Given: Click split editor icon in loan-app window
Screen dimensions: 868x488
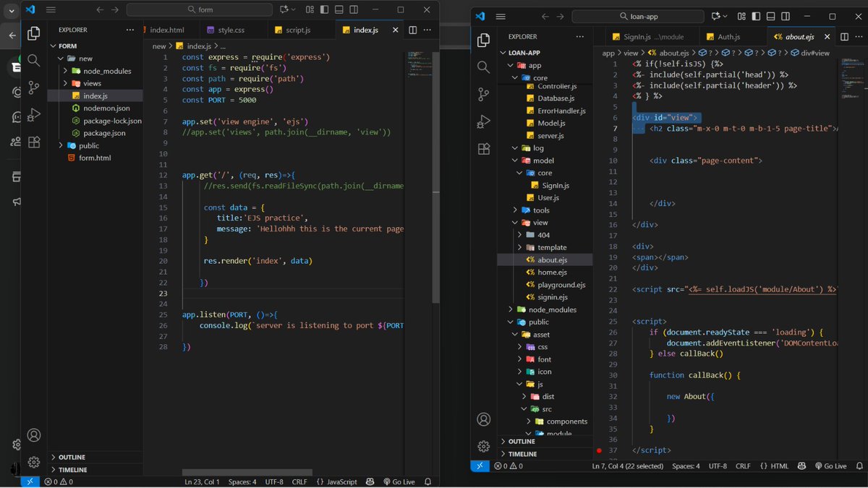Looking at the screenshot, I should pos(844,36).
